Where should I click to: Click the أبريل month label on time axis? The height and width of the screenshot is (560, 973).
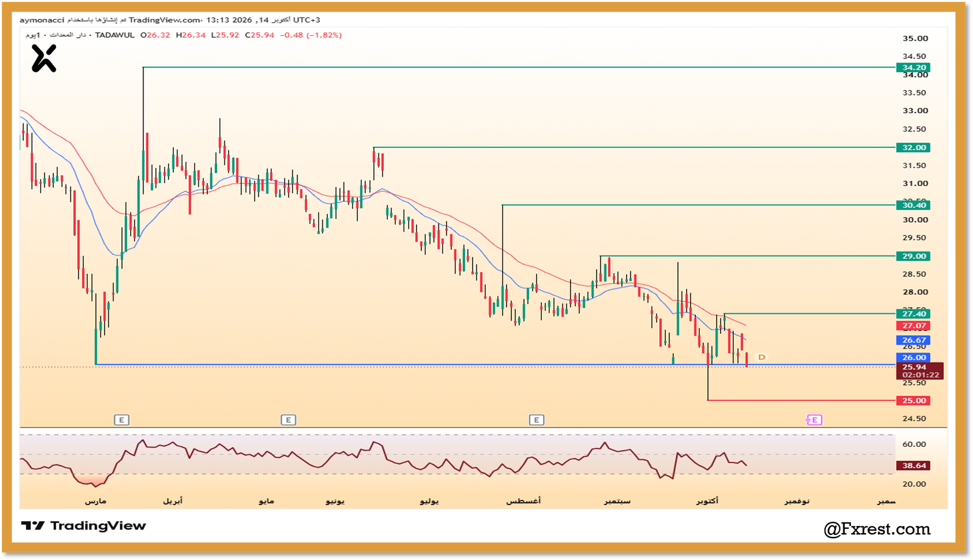(x=173, y=501)
